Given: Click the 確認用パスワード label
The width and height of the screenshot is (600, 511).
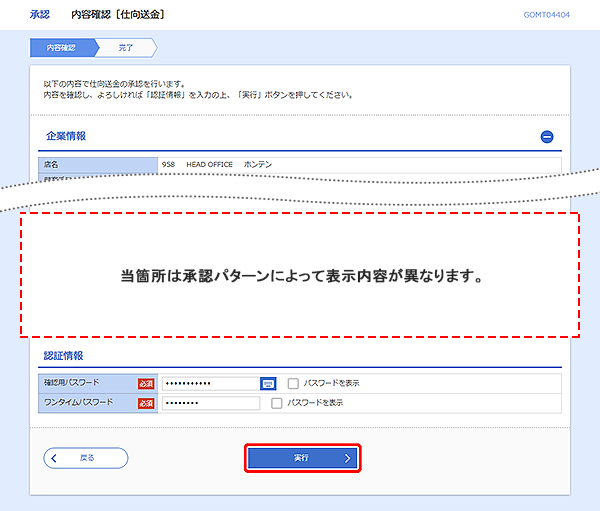Looking at the screenshot, I should coord(72,382).
